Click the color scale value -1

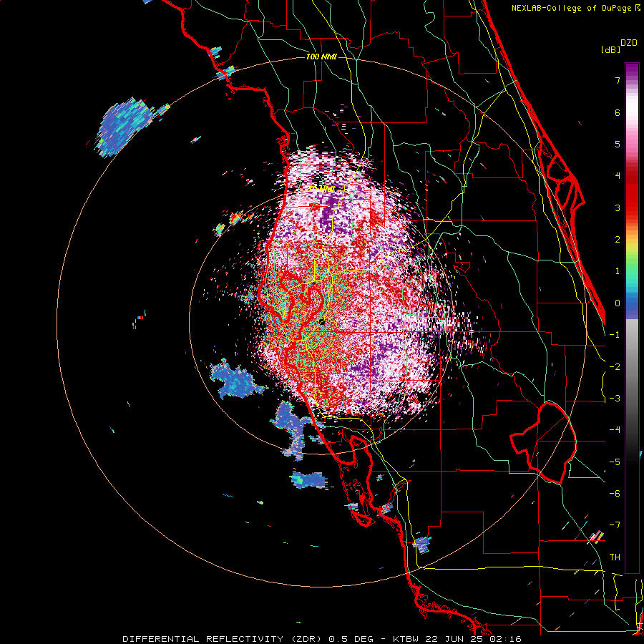[x=615, y=335]
